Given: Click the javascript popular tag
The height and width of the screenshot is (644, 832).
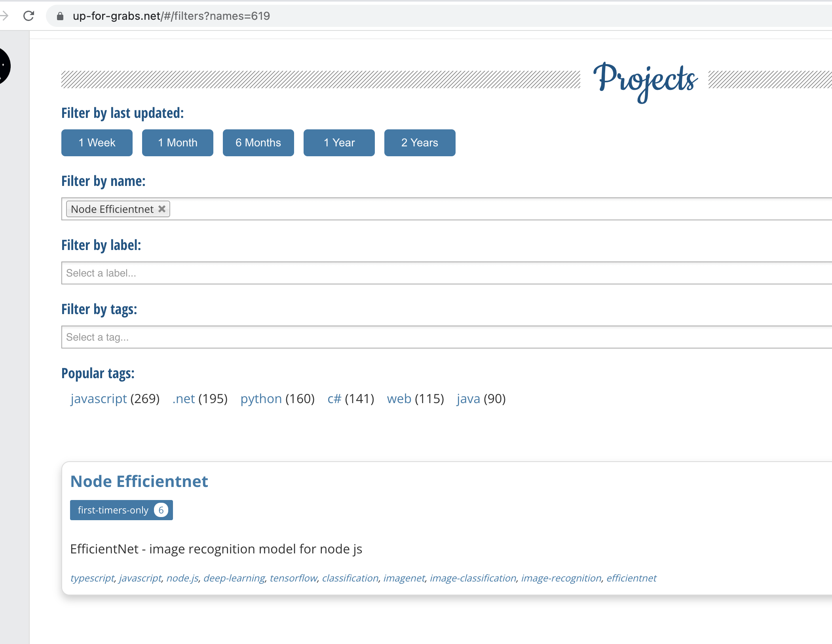Looking at the screenshot, I should pos(99,399).
